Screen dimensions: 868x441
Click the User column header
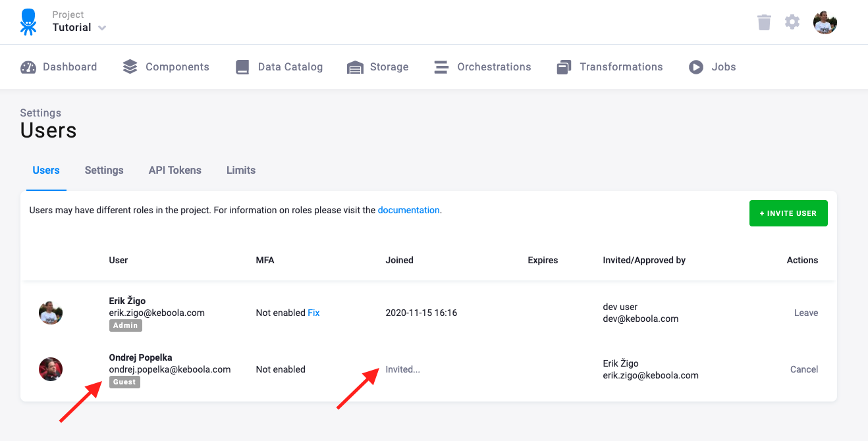[x=119, y=260]
